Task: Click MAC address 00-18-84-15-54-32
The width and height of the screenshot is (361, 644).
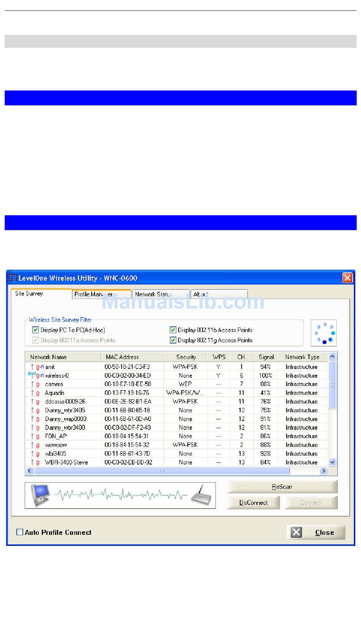Action: pyautogui.click(x=127, y=445)
